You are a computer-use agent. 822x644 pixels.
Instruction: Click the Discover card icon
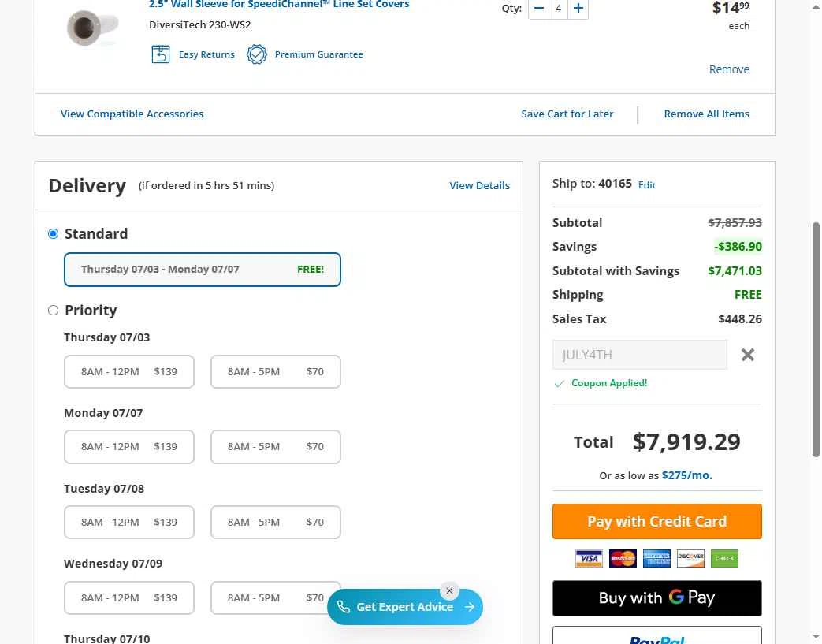click(x=690, y=559)
